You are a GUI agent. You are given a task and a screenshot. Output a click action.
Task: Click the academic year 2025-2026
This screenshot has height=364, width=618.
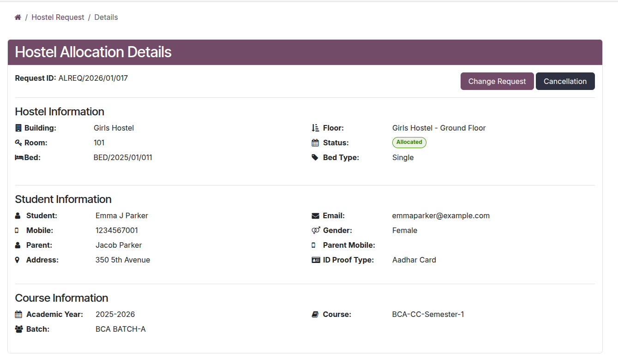pos(115,315)
